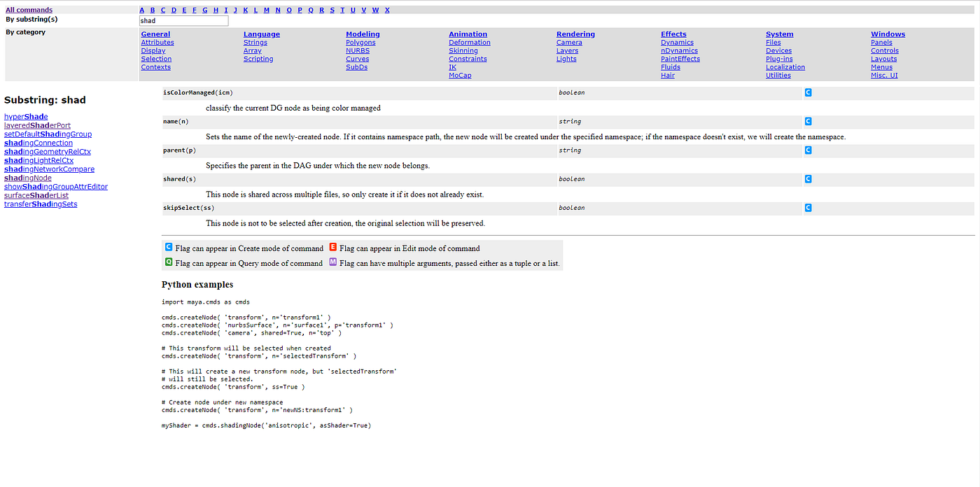Open the setDefaultShadingGroup command result
The image size is (980, 487).
click(x=48, y=134)
